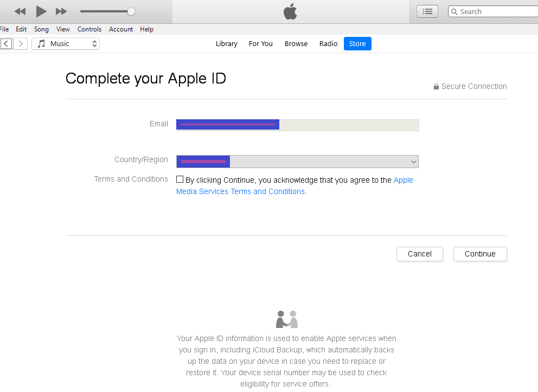The height and width of the screenshot is (392, 538).
Task: Click the rewind previous track button
Action: (x=20, y=12)
